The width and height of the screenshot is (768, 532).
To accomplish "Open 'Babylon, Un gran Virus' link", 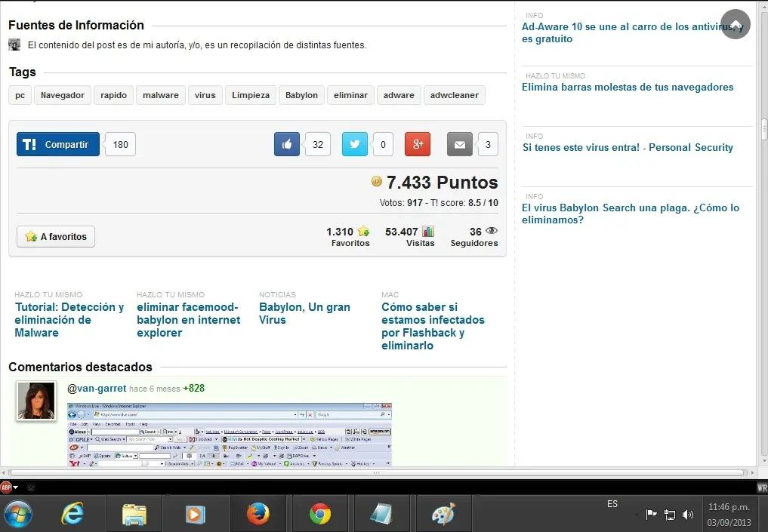I will pos(304,313).
